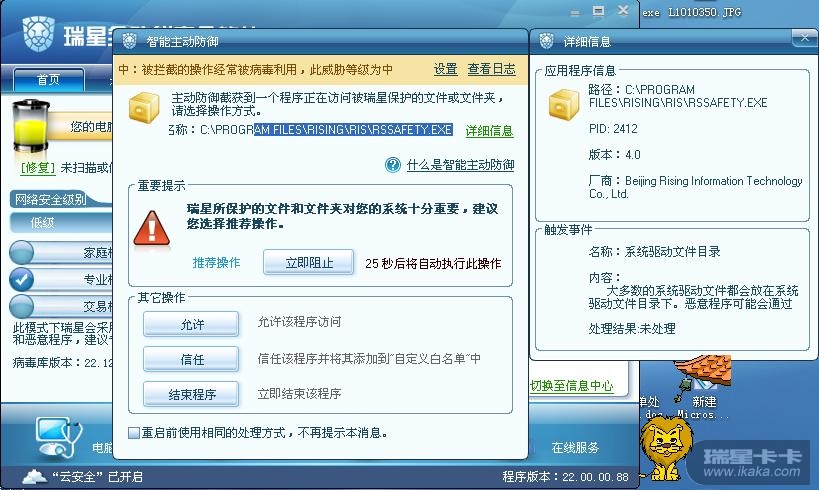Open 详细信息 link beside program path
The height and width of the screenshot is (490, 819).
point(489,131)
